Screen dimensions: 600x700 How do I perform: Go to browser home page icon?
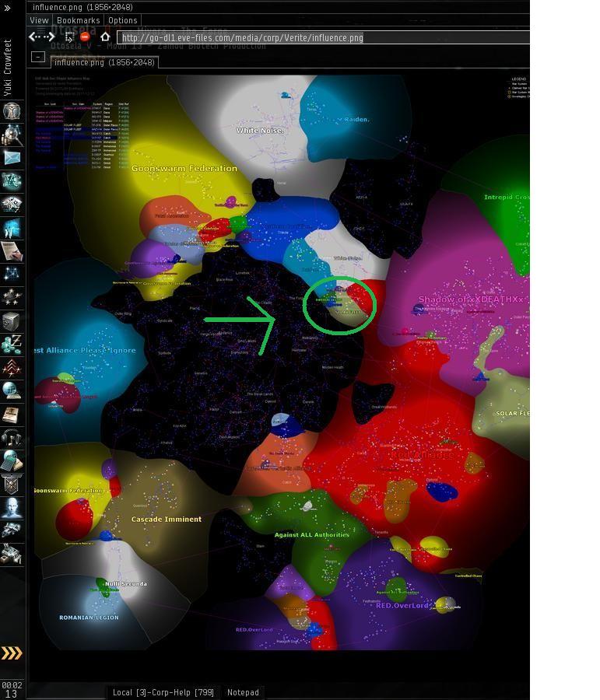point(105,37)
